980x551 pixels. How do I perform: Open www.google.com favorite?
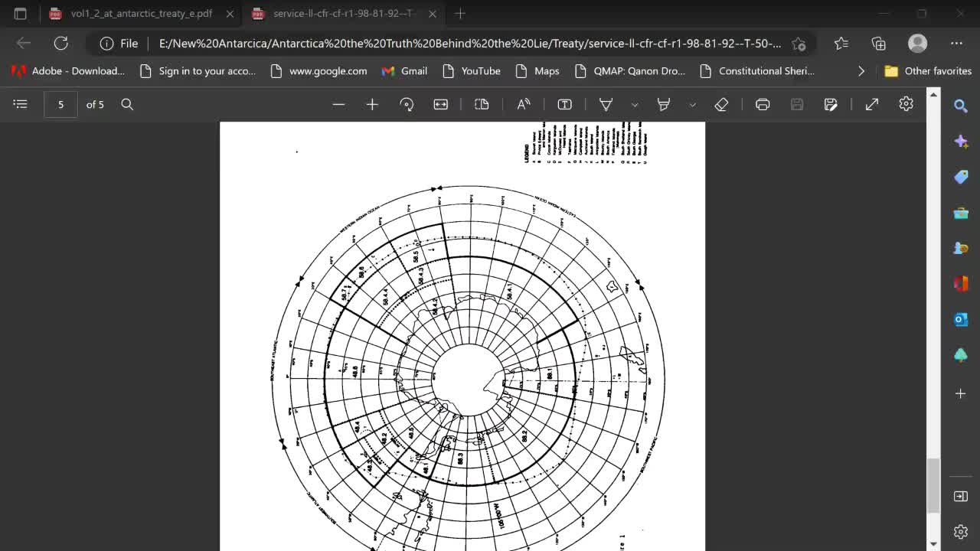[319, 71]
